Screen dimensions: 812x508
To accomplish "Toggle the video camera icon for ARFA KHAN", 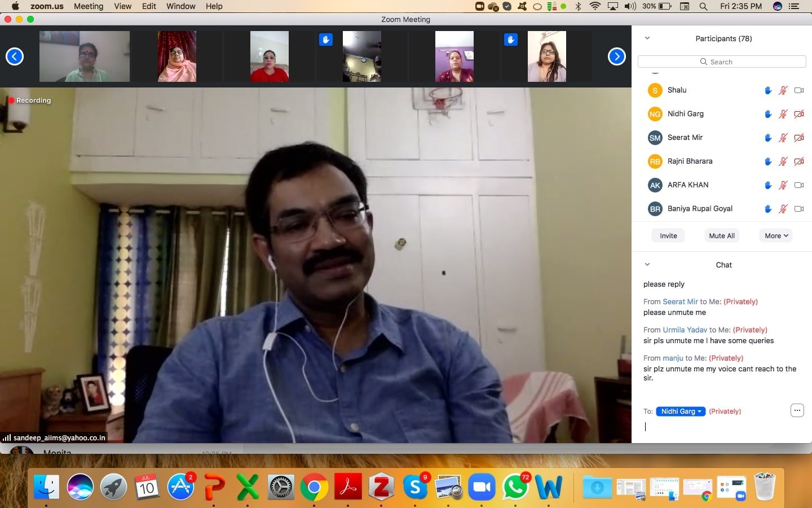I will click(798, 185).
